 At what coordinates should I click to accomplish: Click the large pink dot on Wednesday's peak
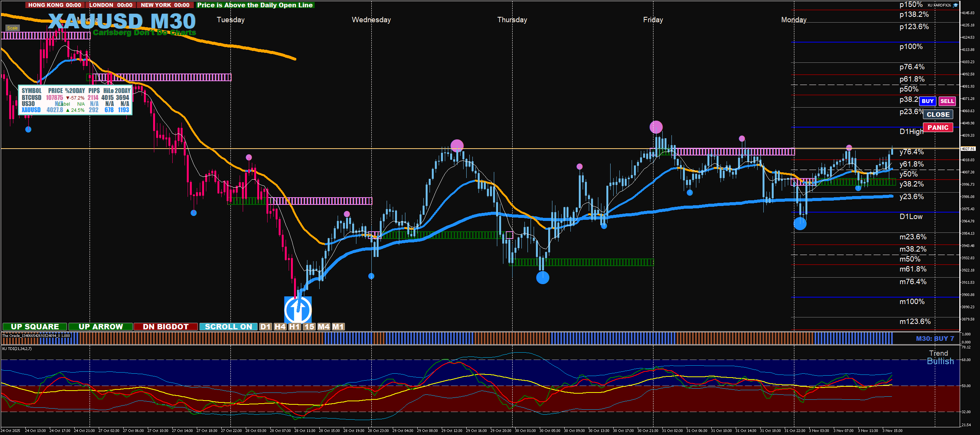(457, 146)
